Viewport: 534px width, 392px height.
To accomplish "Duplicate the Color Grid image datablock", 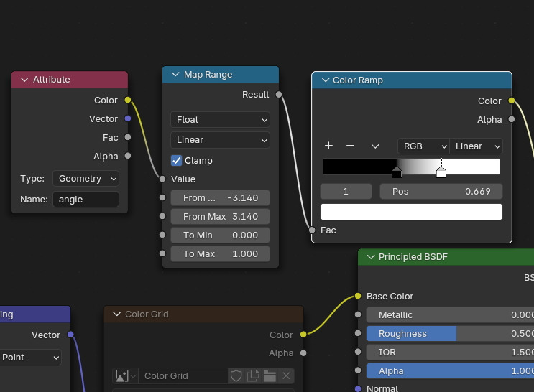I will click(253, 376).
